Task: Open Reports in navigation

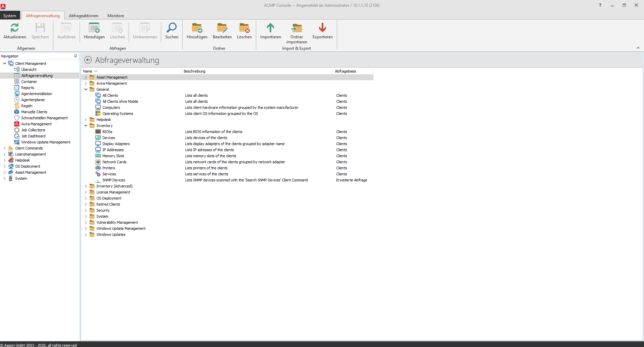Action: pos(28,88)
